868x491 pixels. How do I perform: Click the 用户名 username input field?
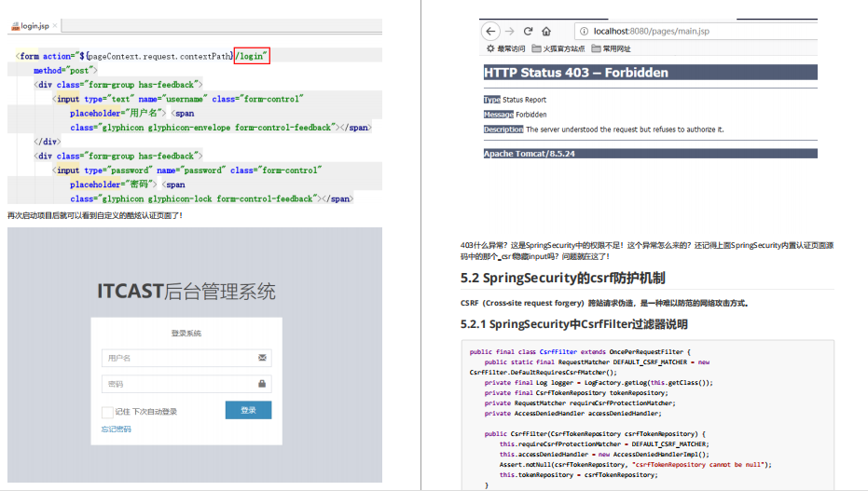tap(186, 358)
